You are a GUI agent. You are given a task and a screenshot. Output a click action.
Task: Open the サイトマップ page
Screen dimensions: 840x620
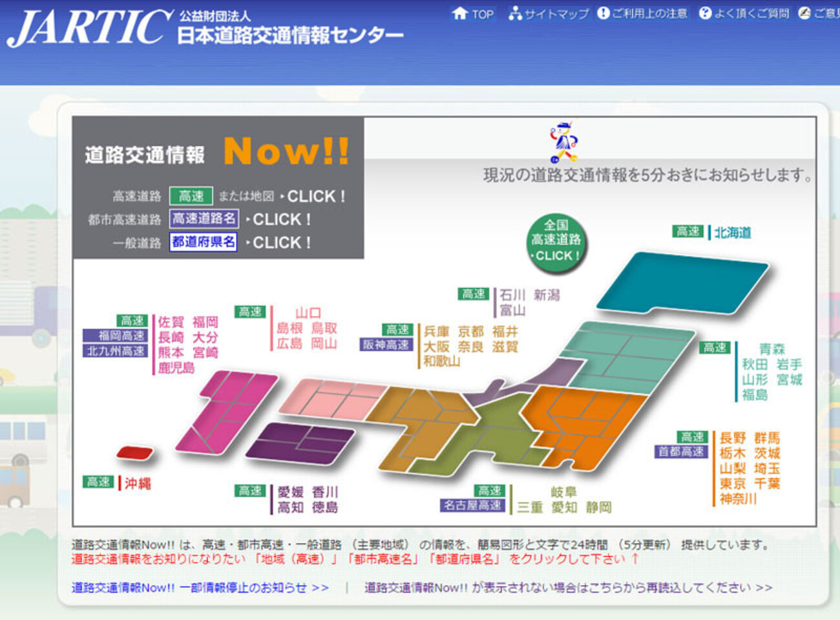(x=549, y=14)
